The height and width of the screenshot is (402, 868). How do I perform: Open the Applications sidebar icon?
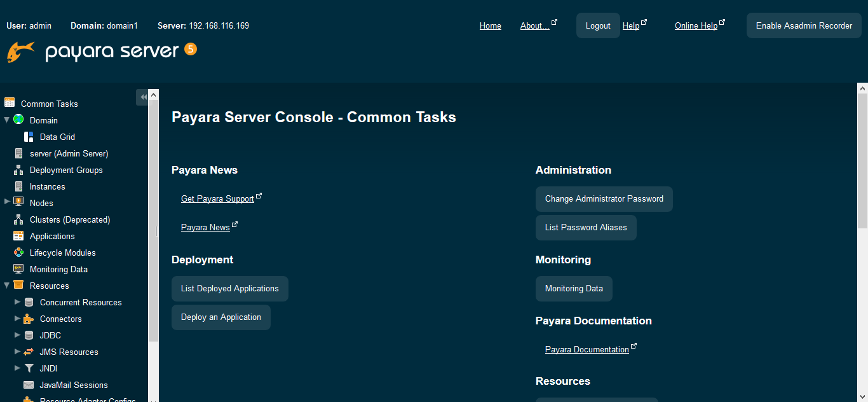pos(18,236)
